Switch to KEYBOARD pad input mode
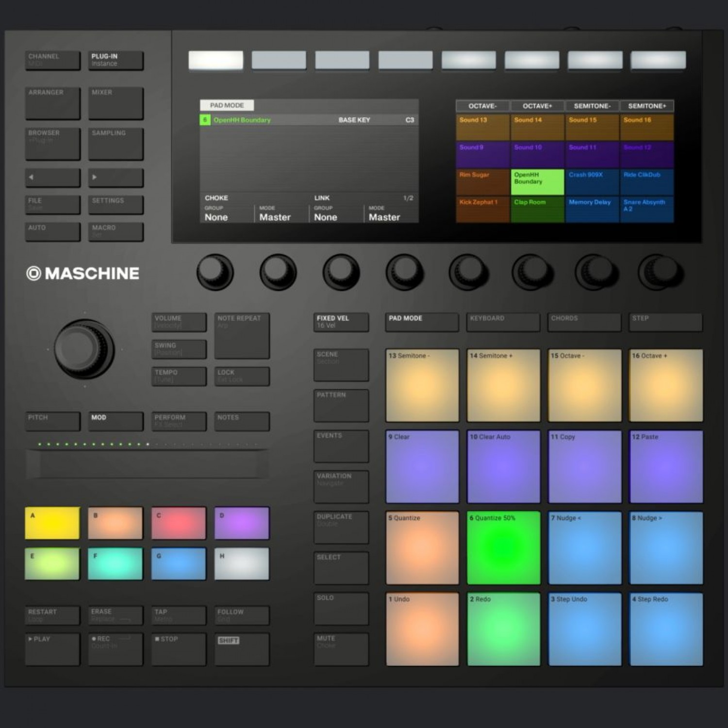Image resolution: width=728 pixels, height=728 pixels. coord(503,322)
